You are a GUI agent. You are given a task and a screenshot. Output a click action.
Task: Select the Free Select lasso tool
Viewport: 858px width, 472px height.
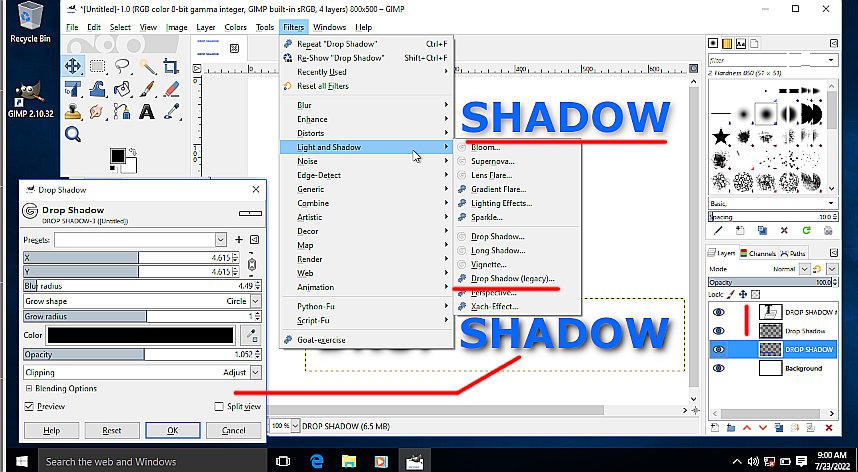pyautogui.click(x=122, y=67)
